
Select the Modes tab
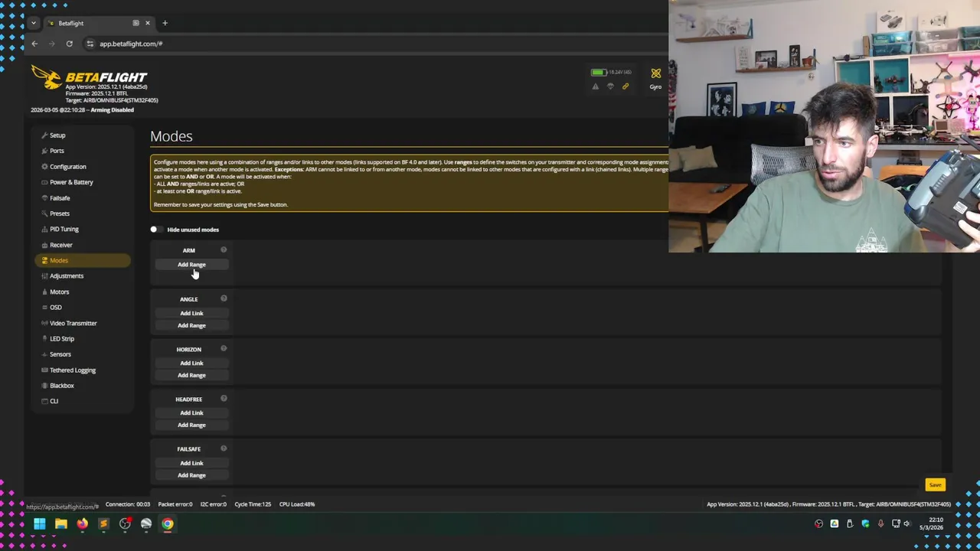coord(82,260)
